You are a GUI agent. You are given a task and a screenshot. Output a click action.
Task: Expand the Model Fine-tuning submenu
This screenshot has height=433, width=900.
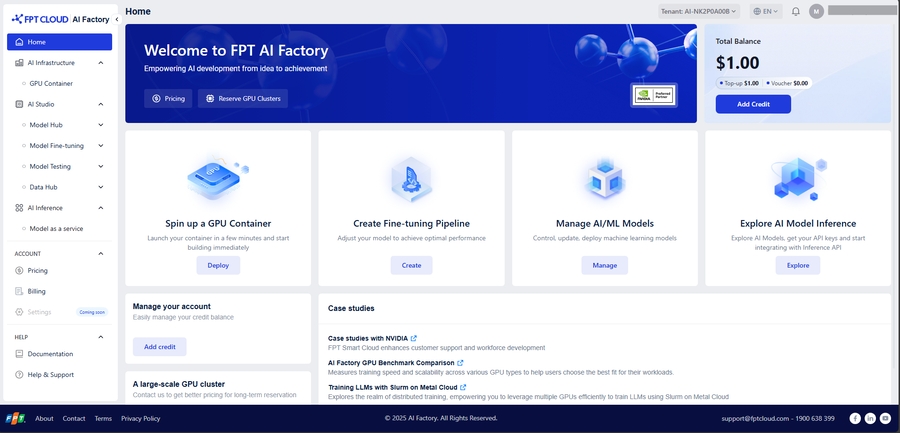(x=100, y=146)
